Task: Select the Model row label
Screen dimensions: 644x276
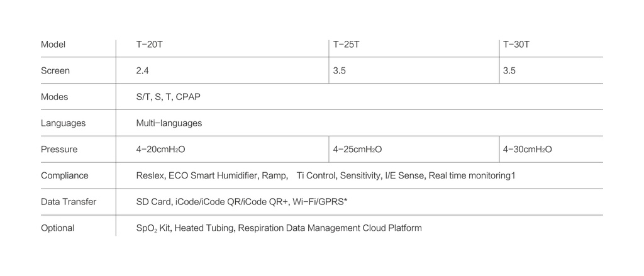Action: [53, 45]
